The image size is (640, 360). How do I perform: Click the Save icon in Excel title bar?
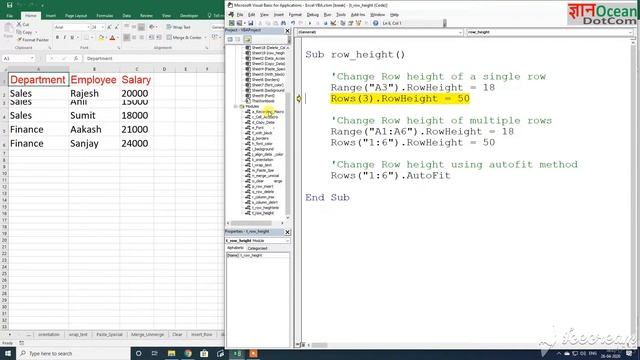click(9, 5)
